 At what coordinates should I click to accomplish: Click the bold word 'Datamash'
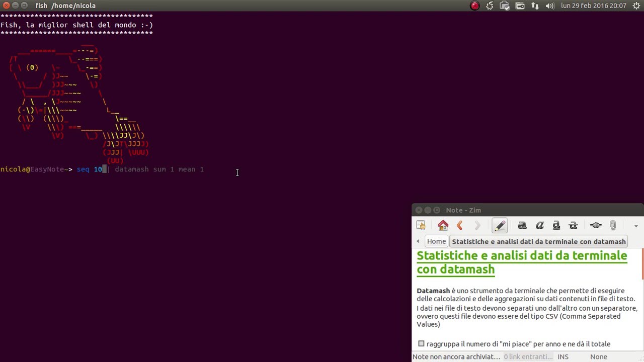point(433,291)
